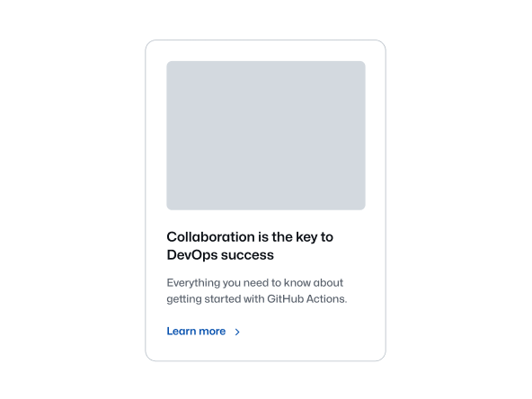Click the word 'Collaboration' in the title
Image resolution: width=532 pixels, height=399 pixels.
(210, 237)
